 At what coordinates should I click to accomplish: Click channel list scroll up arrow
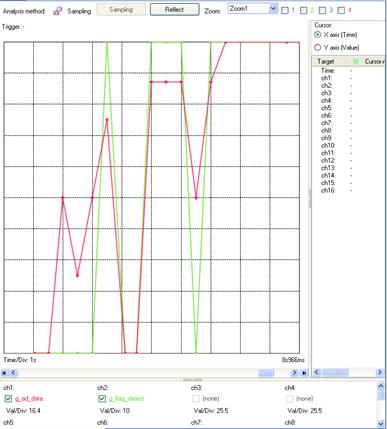point(381,386)
